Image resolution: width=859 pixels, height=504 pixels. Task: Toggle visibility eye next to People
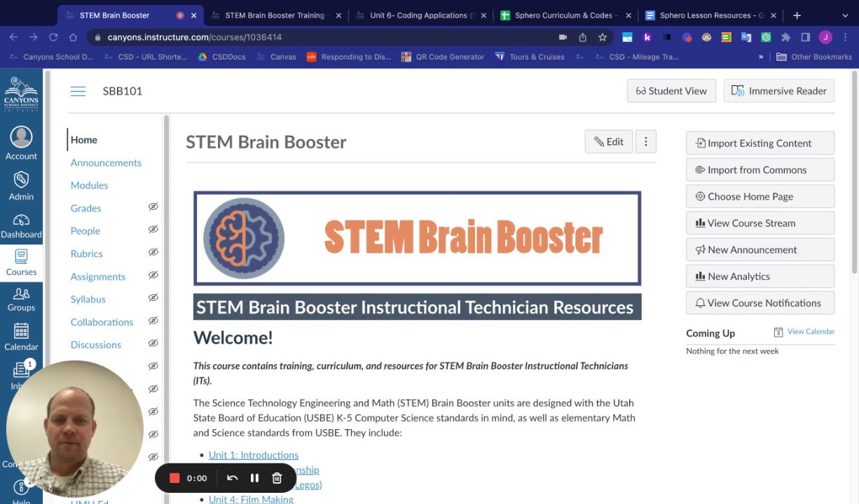pos(153,229)
